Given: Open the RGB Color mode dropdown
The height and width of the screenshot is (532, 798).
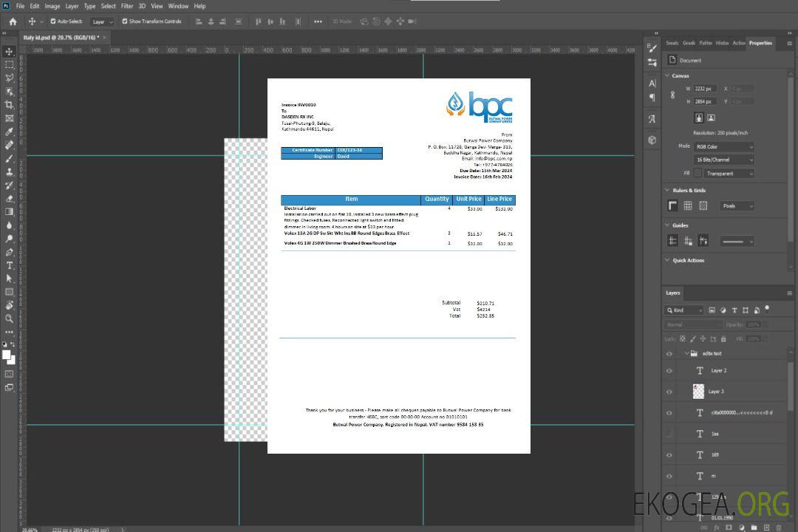Looking at the screenshot, I should coord(723,147).
